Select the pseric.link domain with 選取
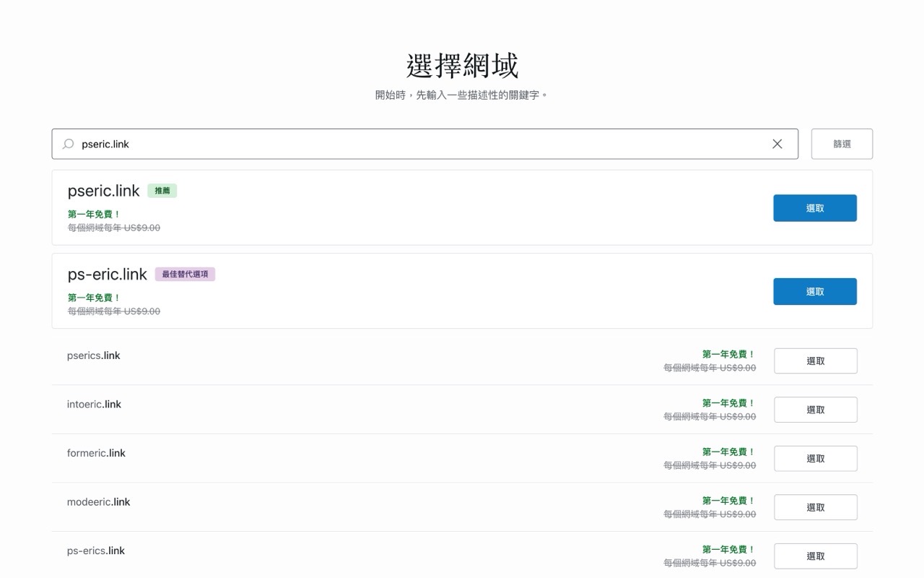This screenshot has width=924, height=578. click(x=815, y=208)
